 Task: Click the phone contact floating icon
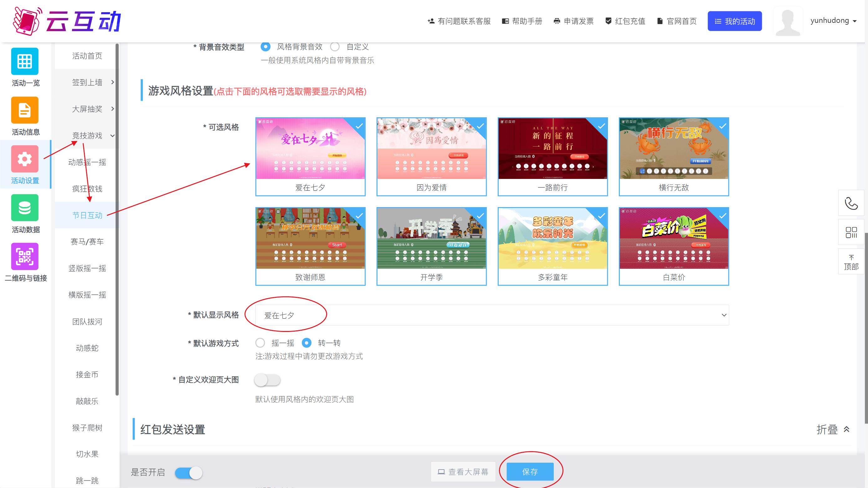pyautogui.click(x=851, y=203)
